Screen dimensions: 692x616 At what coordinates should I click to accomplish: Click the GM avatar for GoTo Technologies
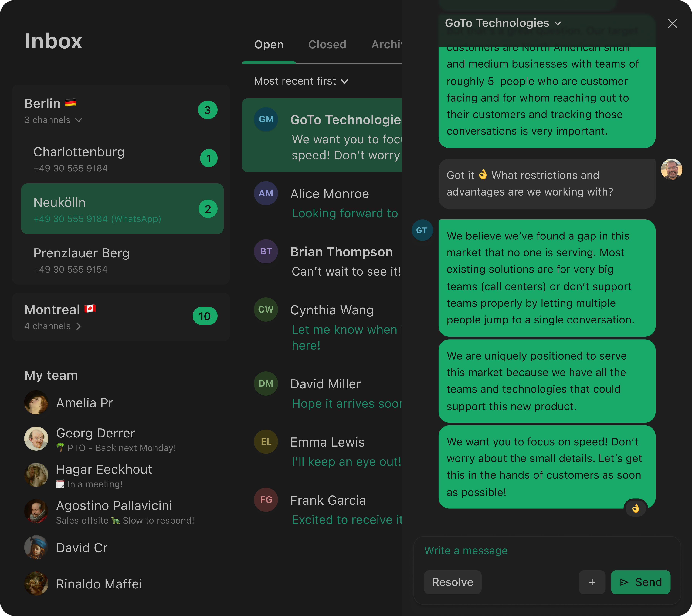266,119
